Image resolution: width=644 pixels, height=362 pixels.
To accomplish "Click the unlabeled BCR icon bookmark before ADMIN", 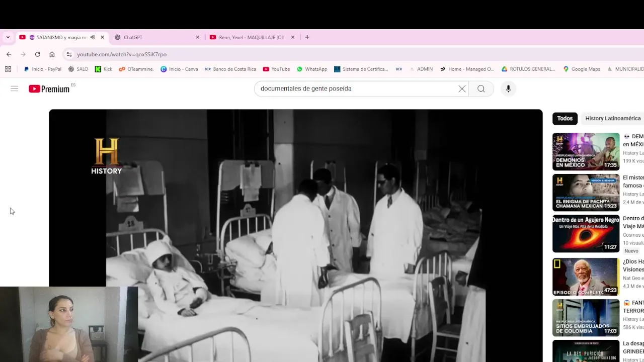I will click(398, 69).
